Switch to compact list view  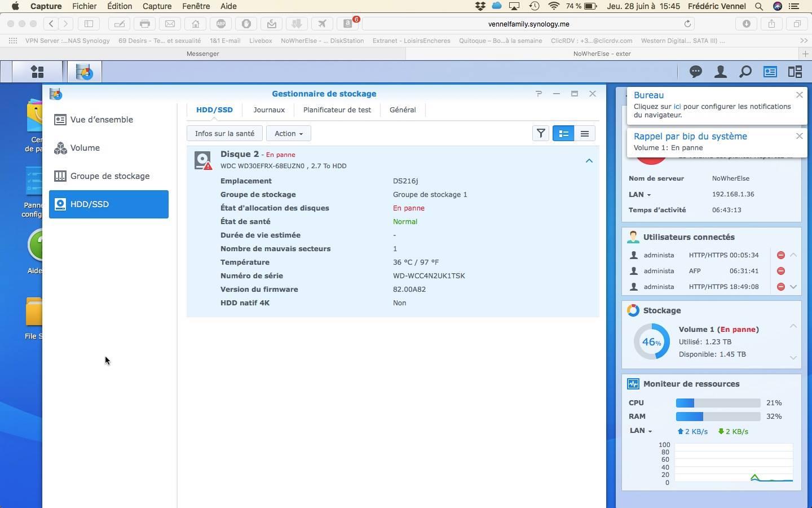(x=585, y=134)
